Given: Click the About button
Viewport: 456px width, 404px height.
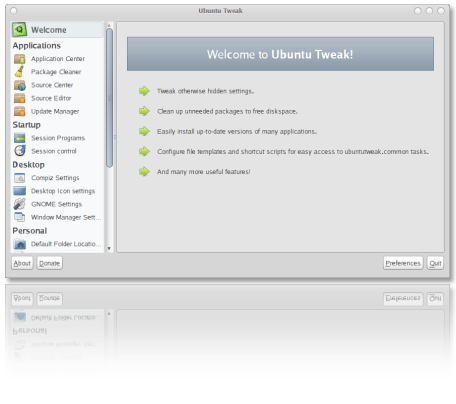Looking at the screenshot, I should (x=22, y=263).
